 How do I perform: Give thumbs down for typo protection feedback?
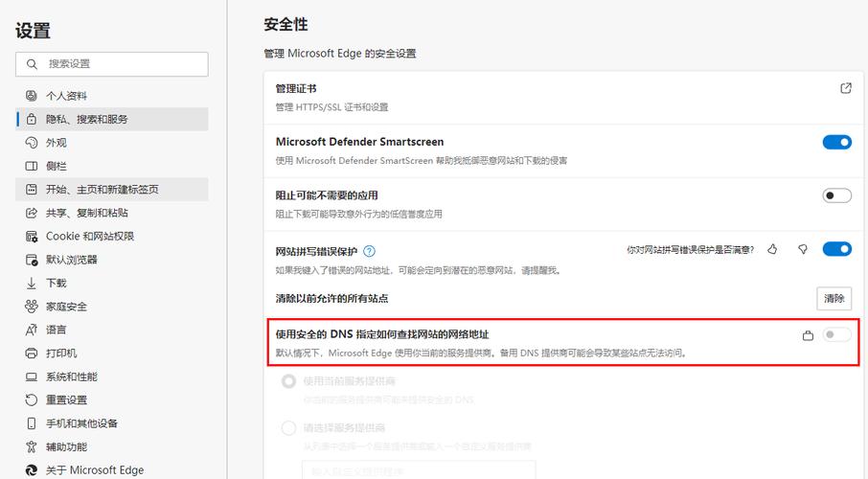point(803,250)
